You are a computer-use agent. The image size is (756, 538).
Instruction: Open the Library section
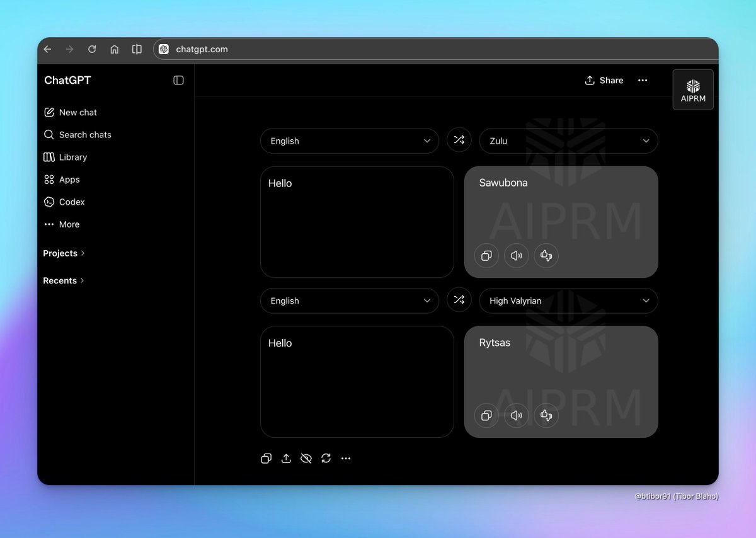[65, 157]
